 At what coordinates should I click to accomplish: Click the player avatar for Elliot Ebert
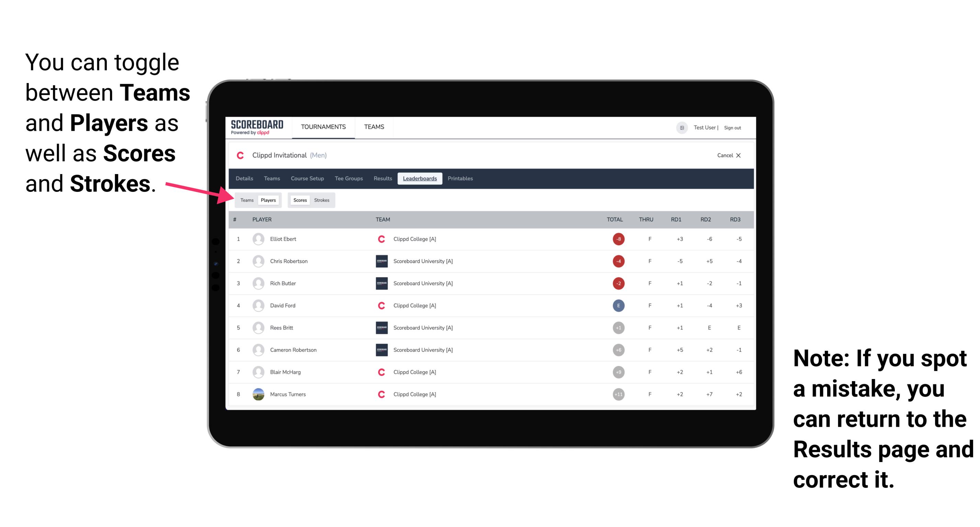[x=259, y=239]
